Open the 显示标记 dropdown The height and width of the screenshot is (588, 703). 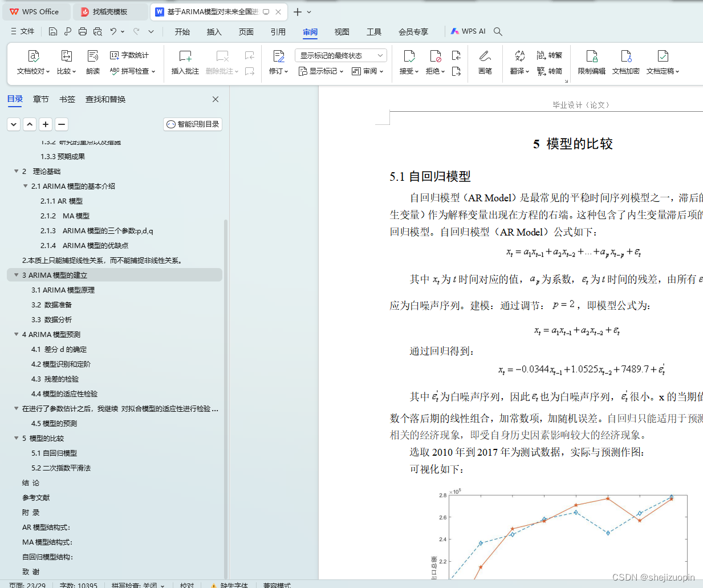(321, 71)
